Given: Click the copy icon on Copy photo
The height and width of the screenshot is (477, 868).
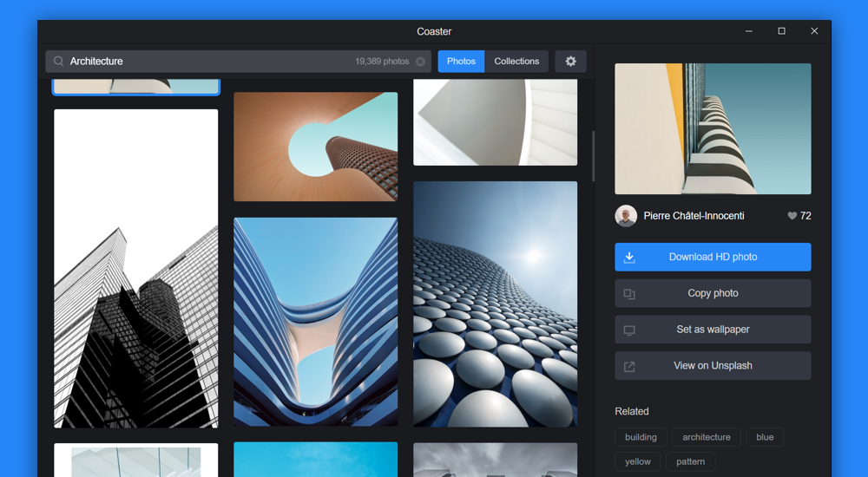Looking at the screenshot, I should pos(629,294).
